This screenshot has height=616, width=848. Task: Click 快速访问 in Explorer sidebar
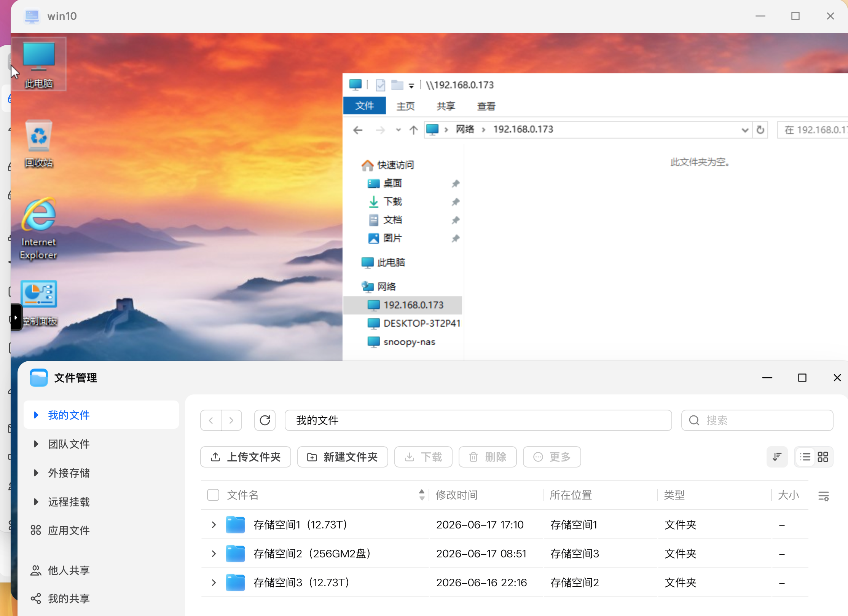[x=388, y=165]
